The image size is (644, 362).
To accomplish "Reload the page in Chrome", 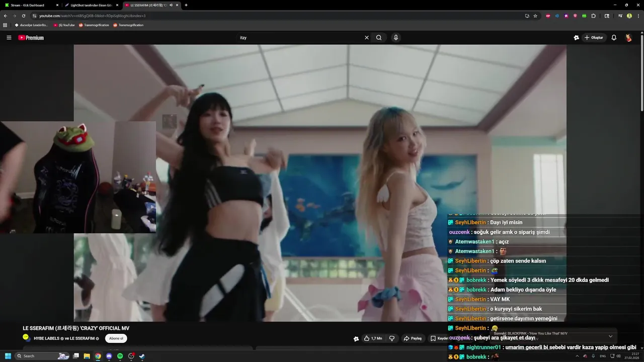I will pyautogui.click(x=23, y=16).
